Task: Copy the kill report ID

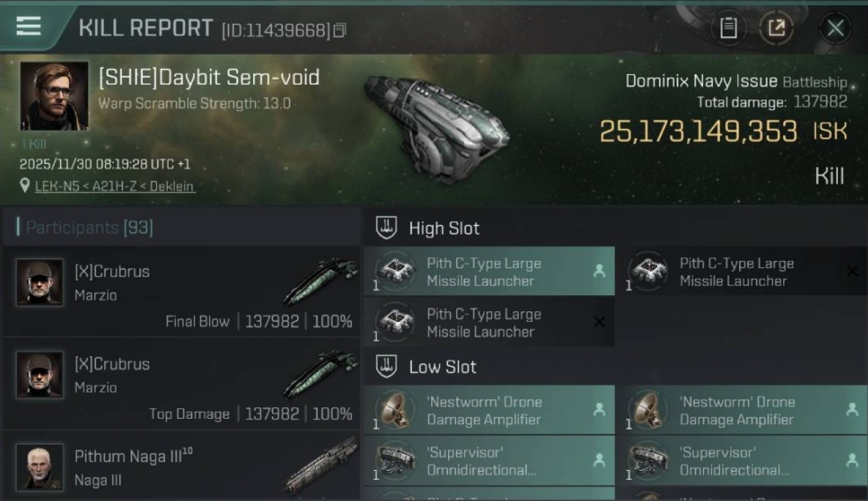Action: [x=340, y=30]
